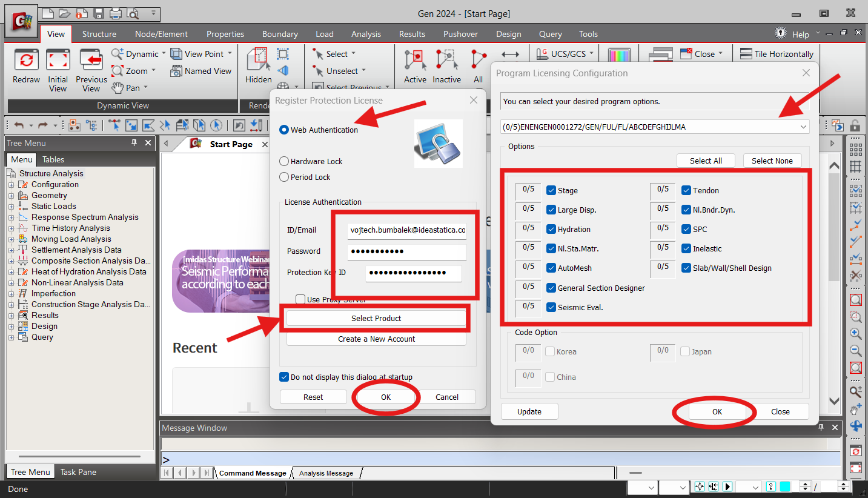Click the Hidden render icon
868x498 pixels.
pyautogui.click(x=258, y=61)
